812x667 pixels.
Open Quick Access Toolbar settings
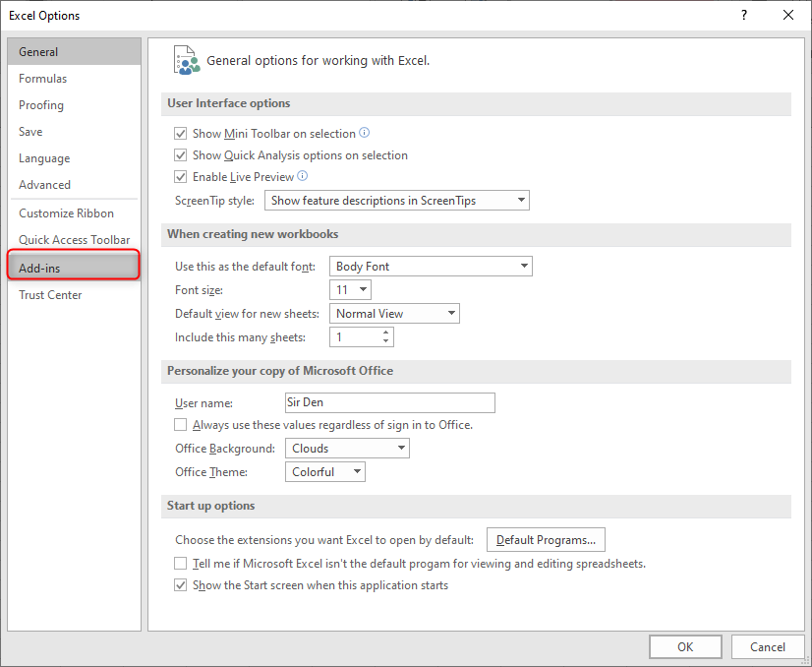74,239
